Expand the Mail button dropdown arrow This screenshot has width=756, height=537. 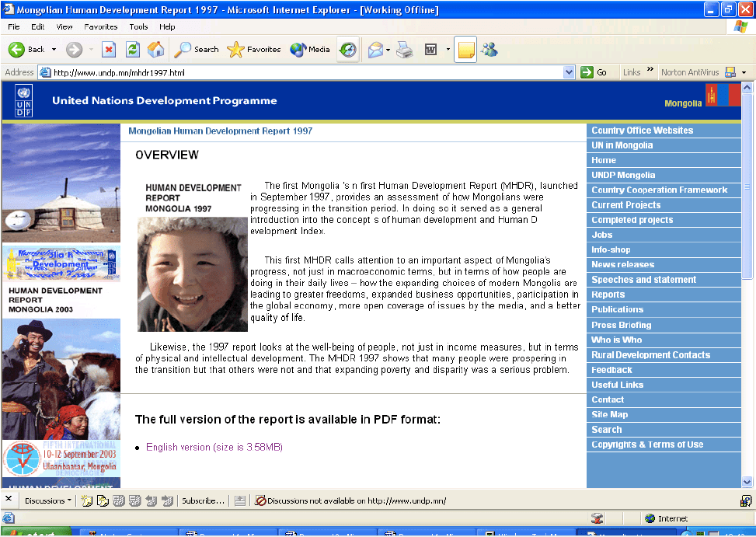click(x=388, y=50)
